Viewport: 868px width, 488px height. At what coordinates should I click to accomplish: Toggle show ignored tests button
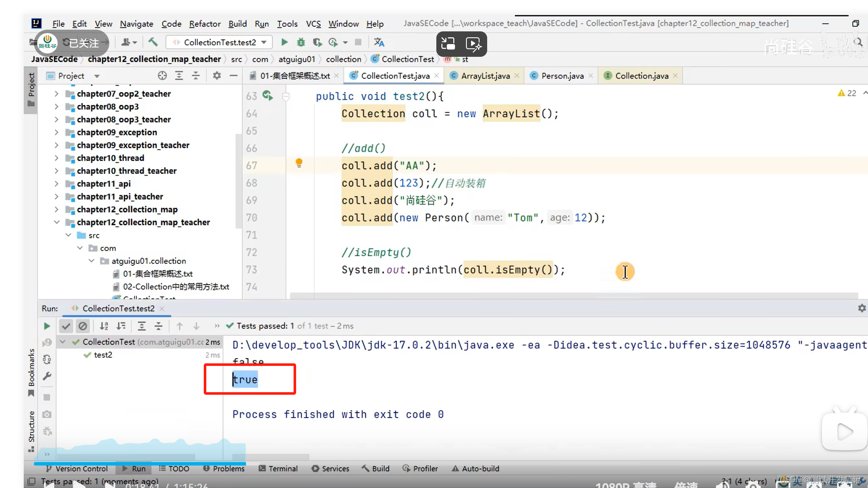83,326
